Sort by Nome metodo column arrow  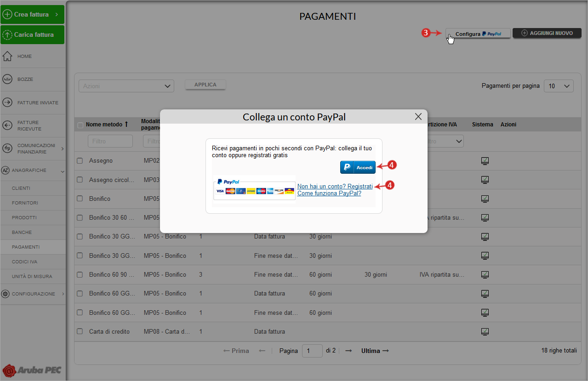coord(126,125)
